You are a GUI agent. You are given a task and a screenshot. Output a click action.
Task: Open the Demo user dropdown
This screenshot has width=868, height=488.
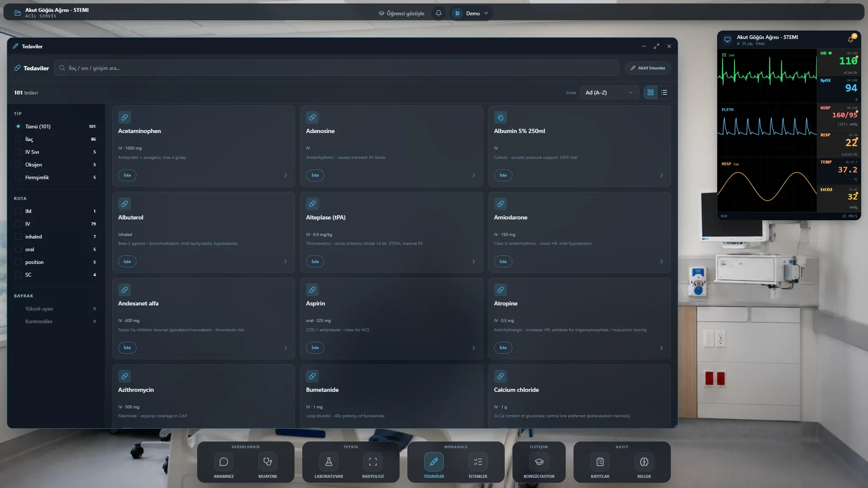(471, 13)
